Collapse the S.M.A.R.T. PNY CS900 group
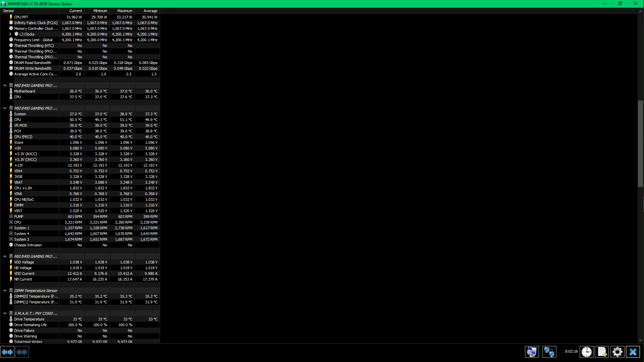 (x=5, y=313)
